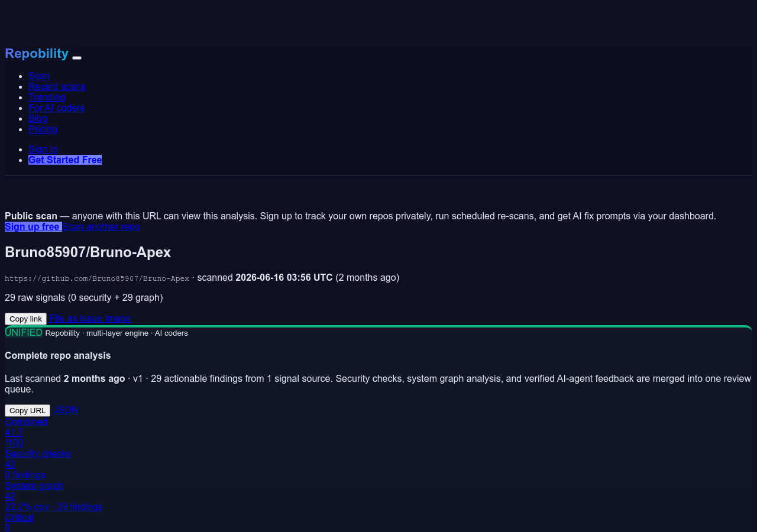Open the System graph score link
The image size is (757, 532).
click(x=34, y=485)
